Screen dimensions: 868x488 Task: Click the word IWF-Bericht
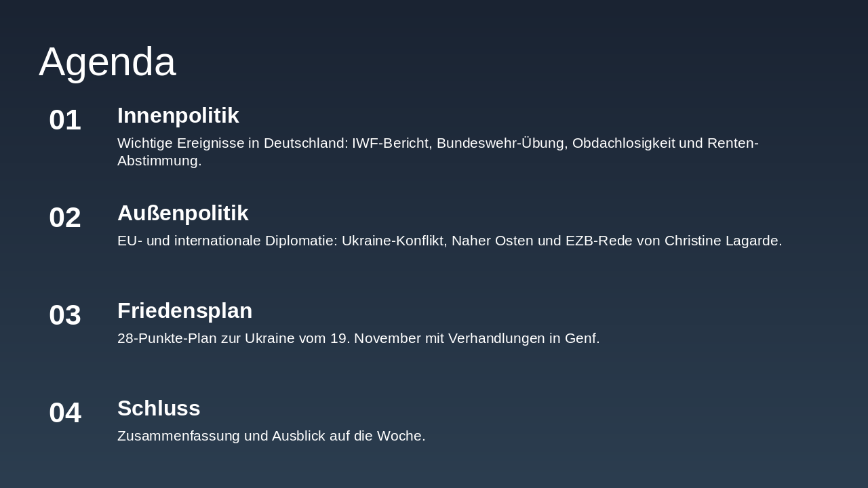point(391,143)
